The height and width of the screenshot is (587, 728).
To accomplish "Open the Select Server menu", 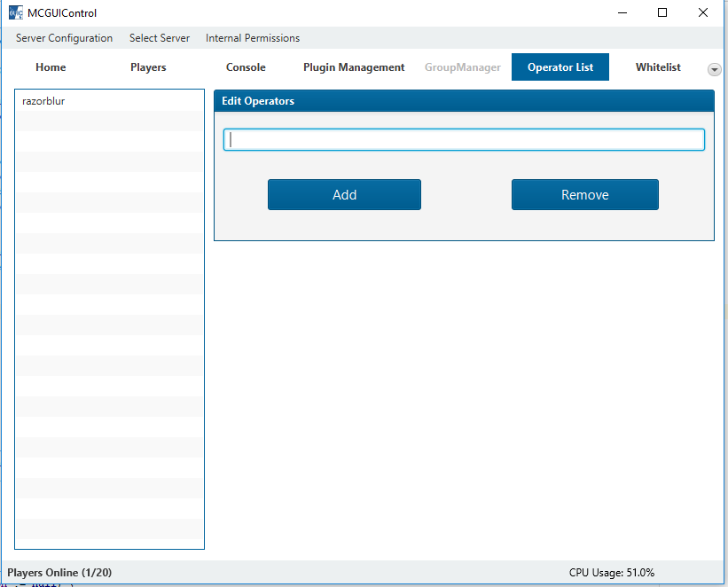I will tap(160, 38).
